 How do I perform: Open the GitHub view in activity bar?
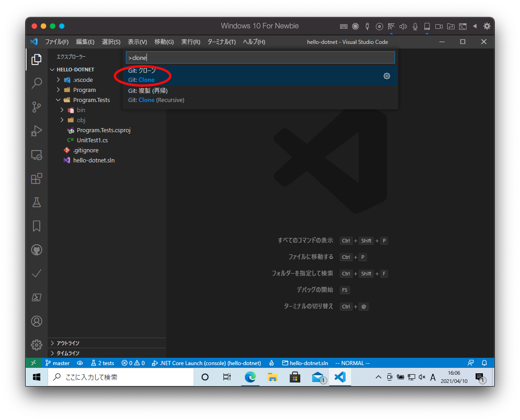37,250
